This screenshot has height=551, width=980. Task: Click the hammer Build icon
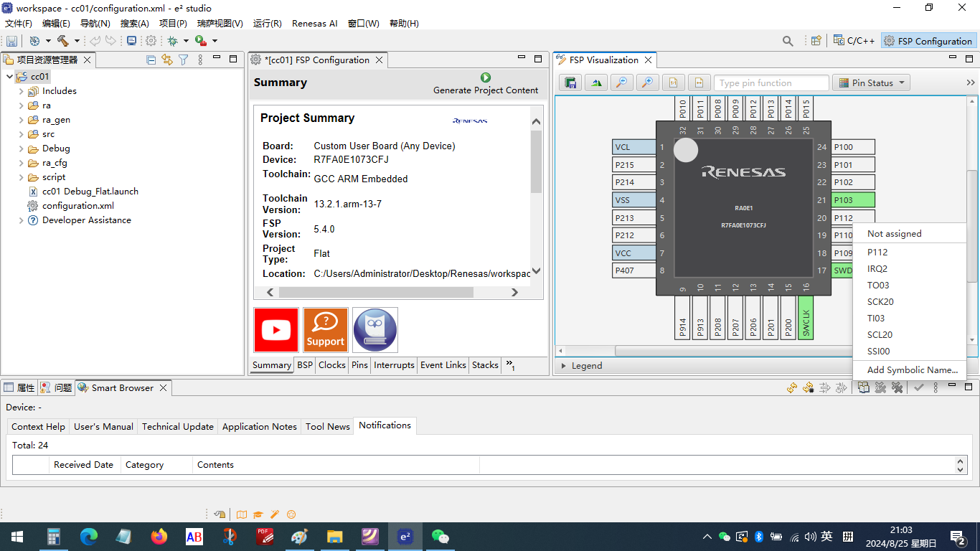pos(62,41)
